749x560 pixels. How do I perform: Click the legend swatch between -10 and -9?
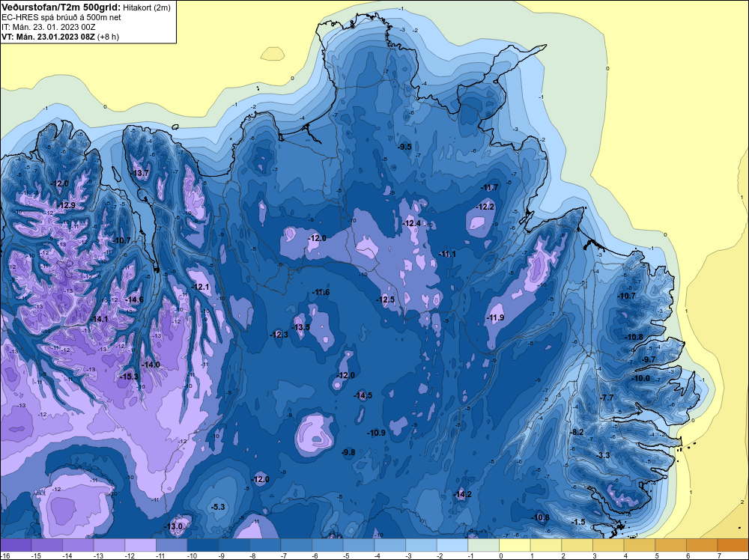(203, 545)
